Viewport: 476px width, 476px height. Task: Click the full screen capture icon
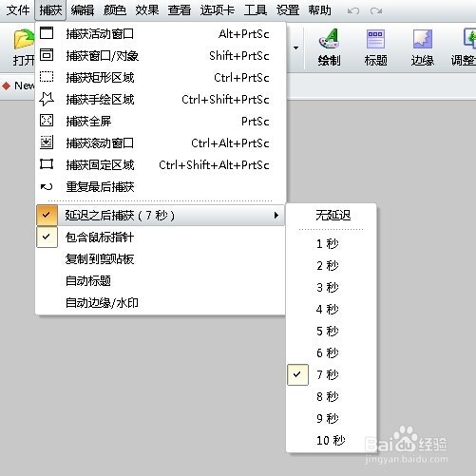(47, 121)
